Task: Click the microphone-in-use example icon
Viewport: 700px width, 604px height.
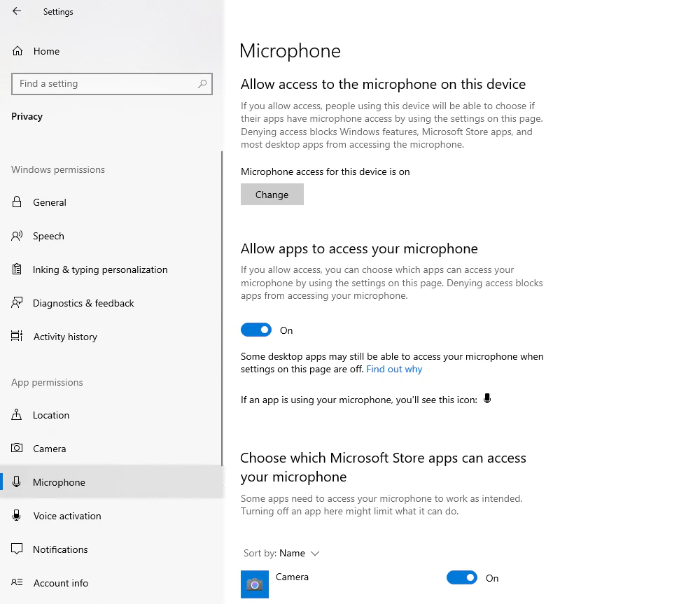Action: [x=487, y=399]
